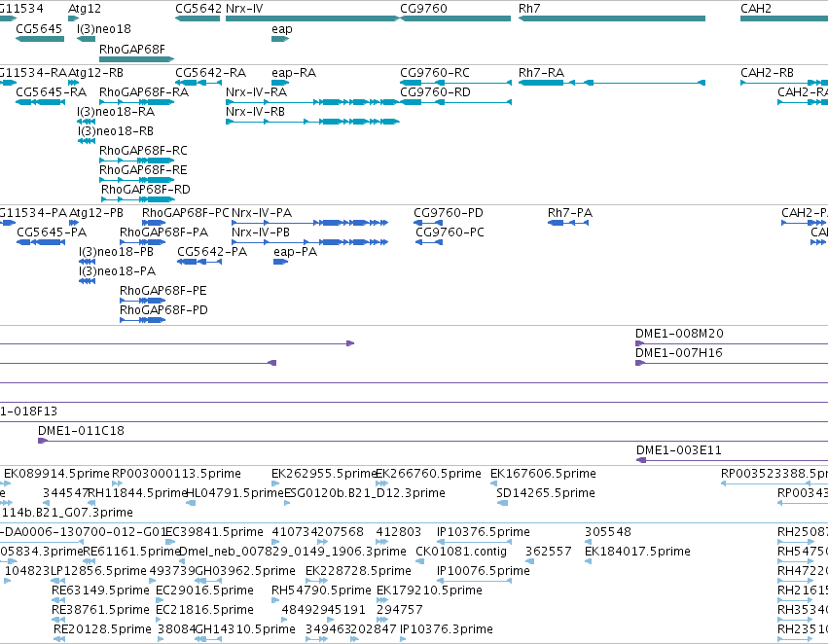
Task: Click EST SD14265.5prime
Action: click(546, 493)
